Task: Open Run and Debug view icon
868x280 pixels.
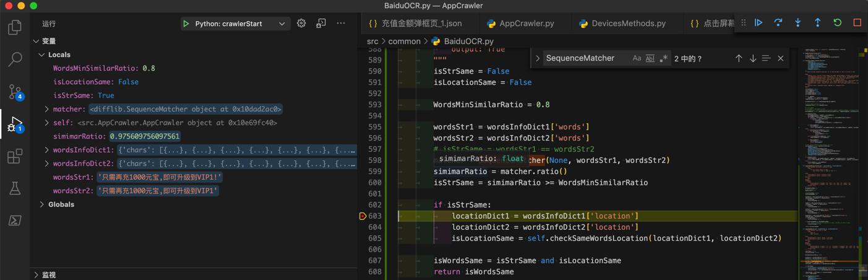Action: [x=15, y=124]
